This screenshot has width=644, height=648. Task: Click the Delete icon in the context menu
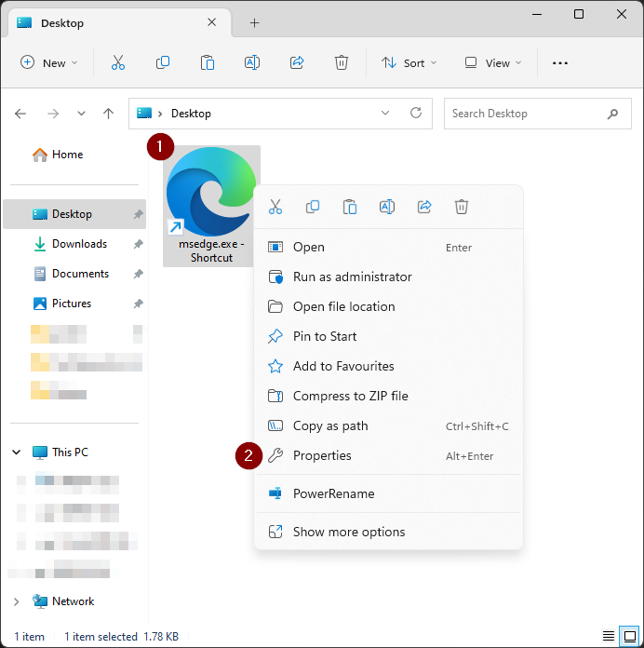[462, 207]
